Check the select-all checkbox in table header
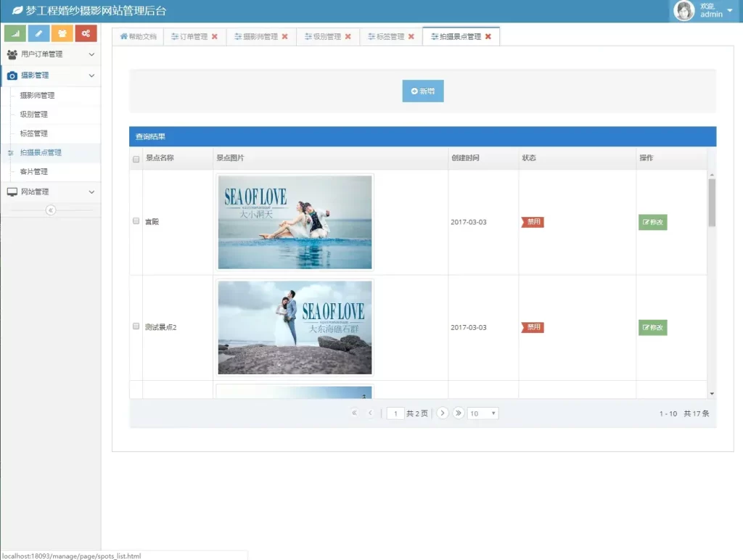Viewport: 743px width, 560px height. click(x=136, y=159)
